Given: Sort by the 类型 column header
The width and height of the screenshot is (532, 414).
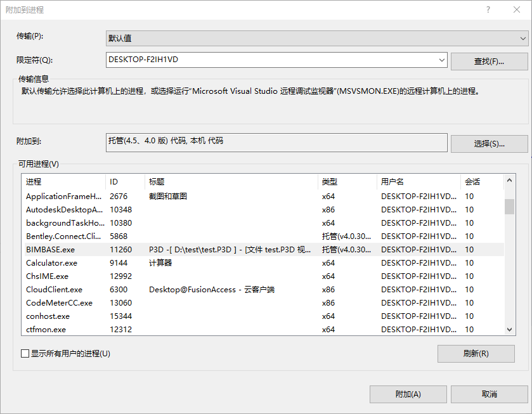Looking at the screenshot, I should [347, 182].
